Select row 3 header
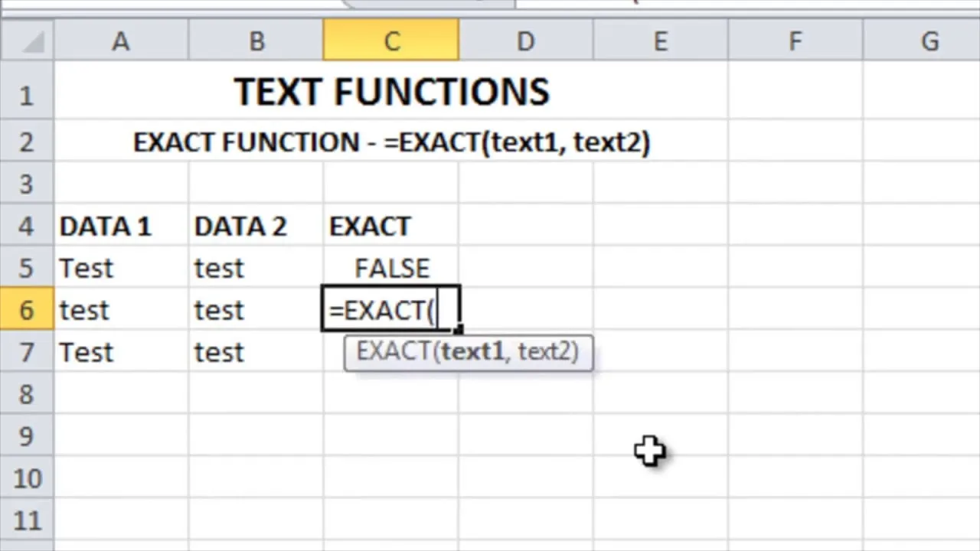This screenshot has width=980, height=551. 27,184
